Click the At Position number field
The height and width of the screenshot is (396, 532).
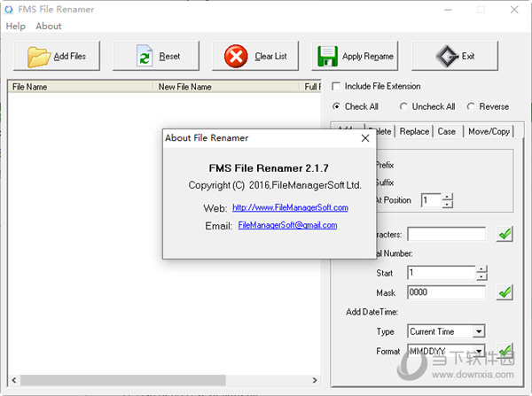point(431,200)
